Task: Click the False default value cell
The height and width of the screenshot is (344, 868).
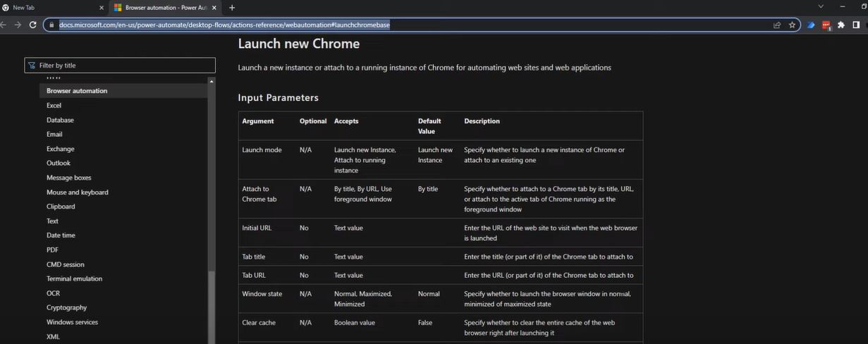Action: (x=425, y=323)
